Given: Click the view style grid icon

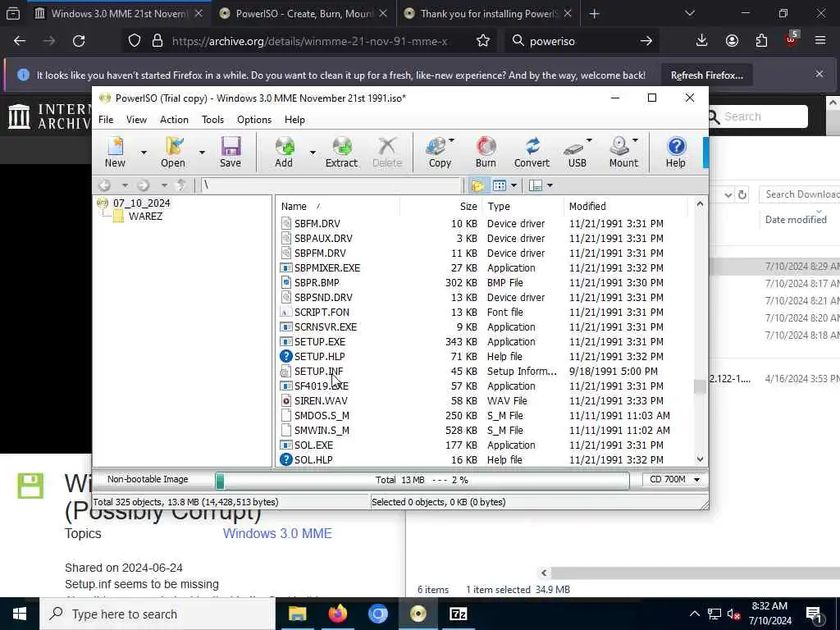Looking at the screenshot, I should click(500, 185).
